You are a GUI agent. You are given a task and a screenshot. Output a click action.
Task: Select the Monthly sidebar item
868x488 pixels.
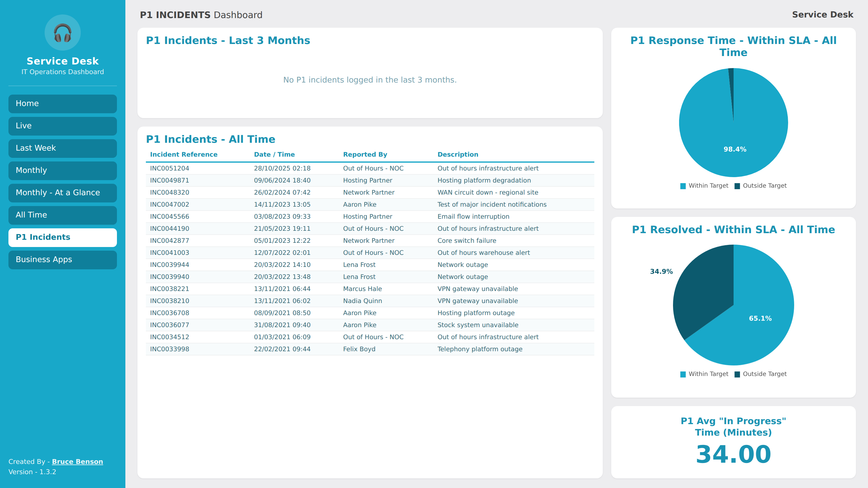coord(63,170)
